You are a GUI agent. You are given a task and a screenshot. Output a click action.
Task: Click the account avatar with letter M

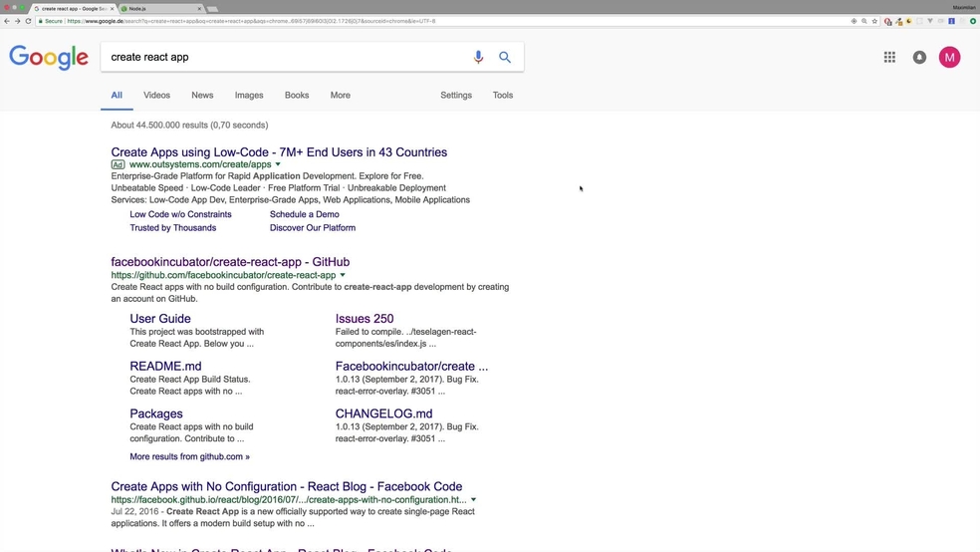pyautogui.click(x=949, y=57)
